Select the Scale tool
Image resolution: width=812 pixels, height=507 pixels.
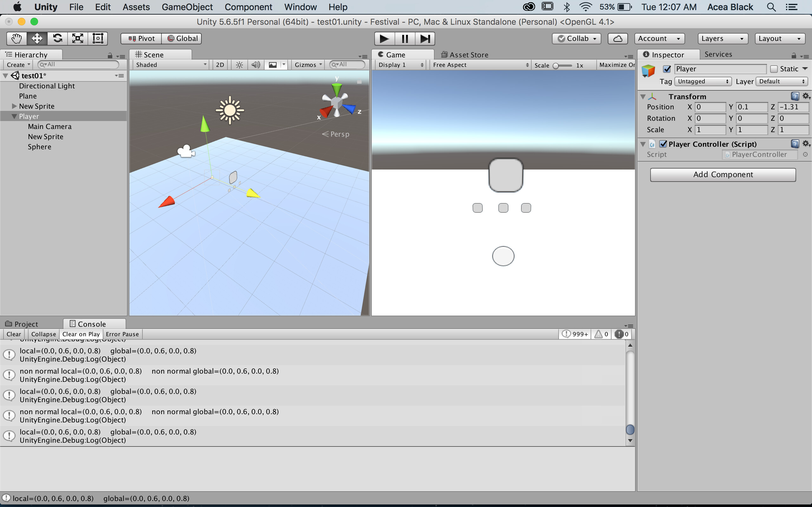(x=77, y=39)
